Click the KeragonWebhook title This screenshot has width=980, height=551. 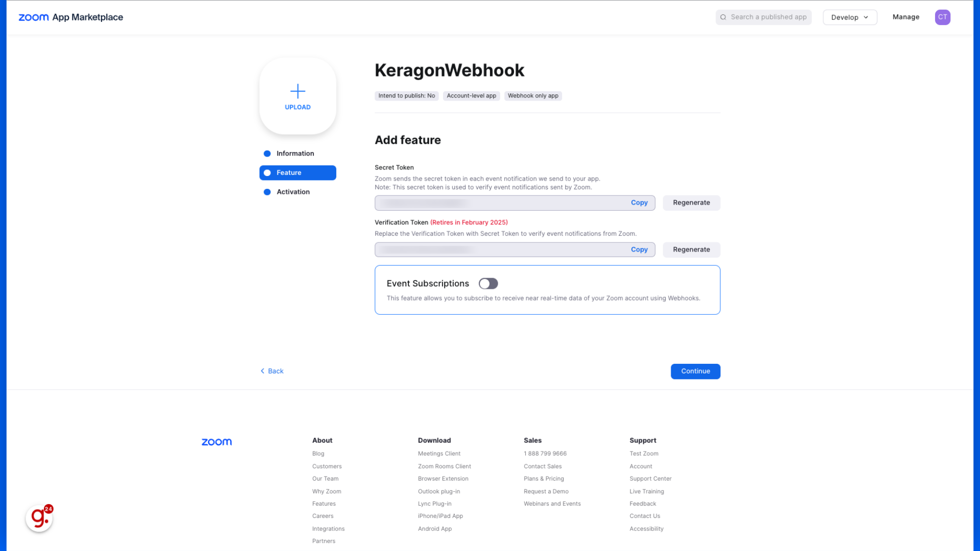[449, 70]
